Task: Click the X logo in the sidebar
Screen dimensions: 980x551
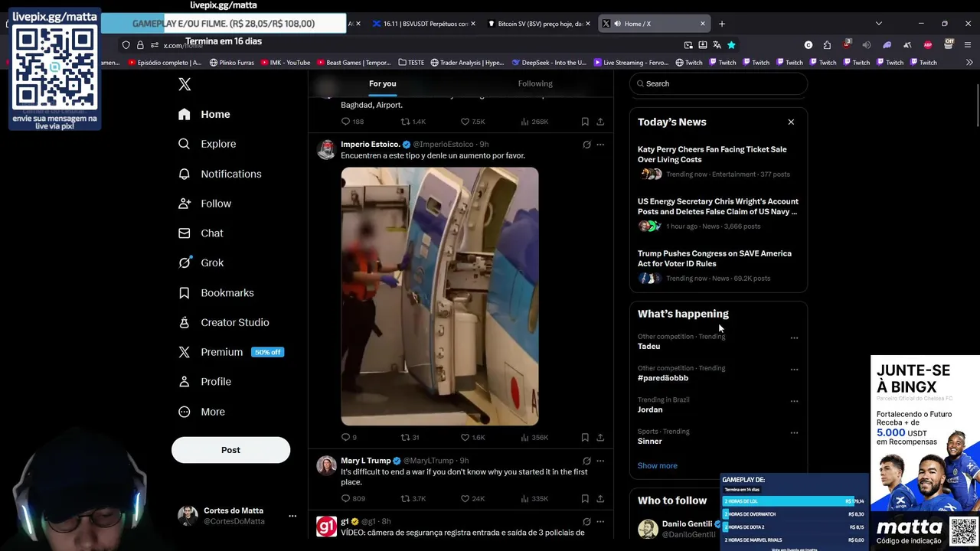Action: 185,84
